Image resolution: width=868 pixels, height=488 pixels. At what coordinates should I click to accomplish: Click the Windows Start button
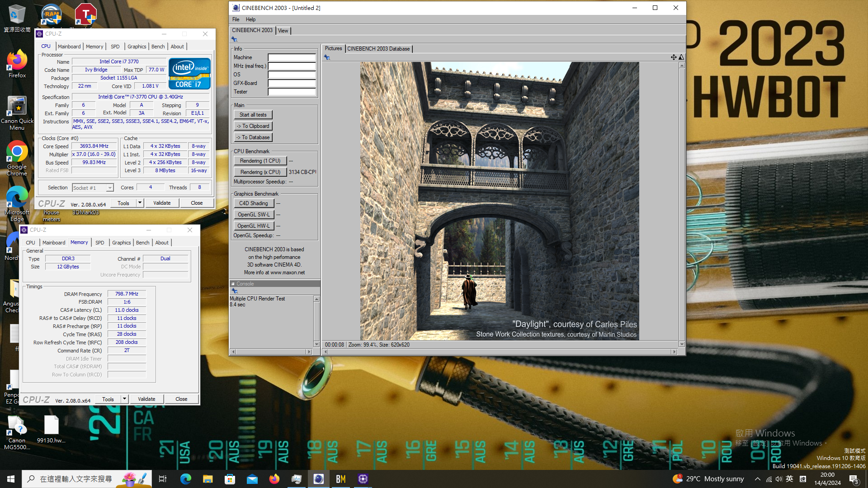pos(11,479)
